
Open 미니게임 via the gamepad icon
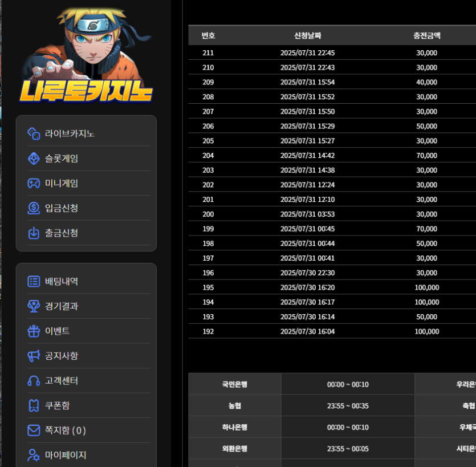pos(34,183)
